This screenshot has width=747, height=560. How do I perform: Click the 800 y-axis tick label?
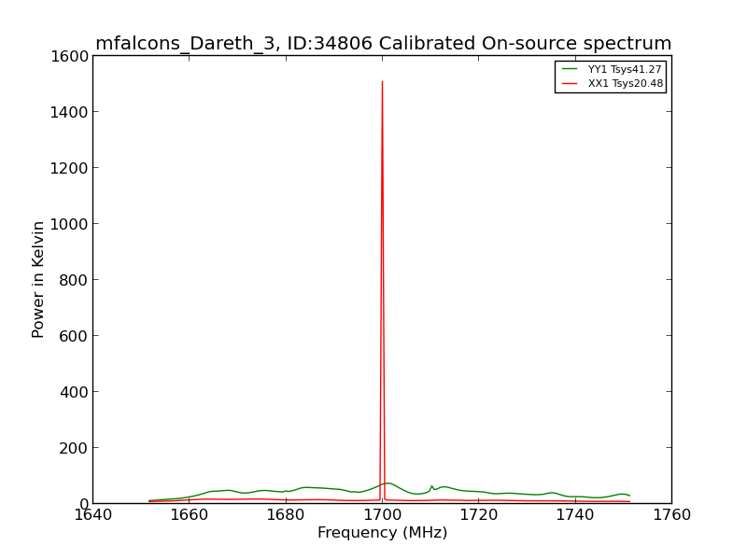pyautogui.click(x=74, y=280)
